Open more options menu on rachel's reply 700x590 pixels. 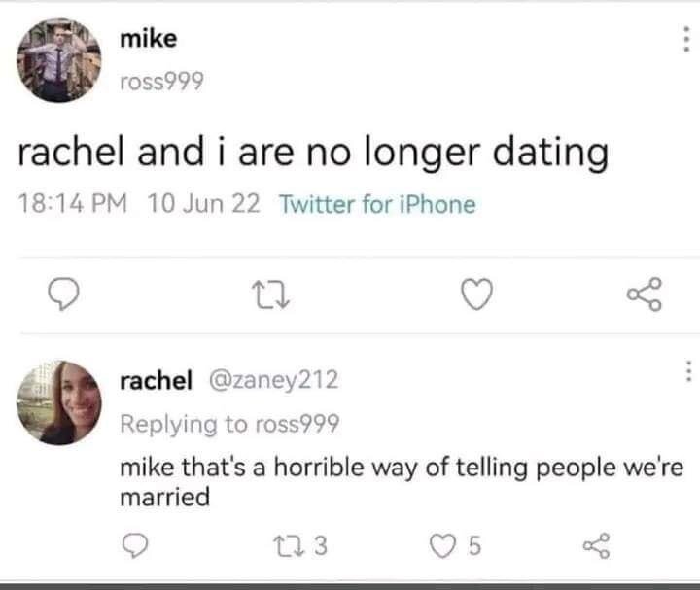click(x=689, y=371)
